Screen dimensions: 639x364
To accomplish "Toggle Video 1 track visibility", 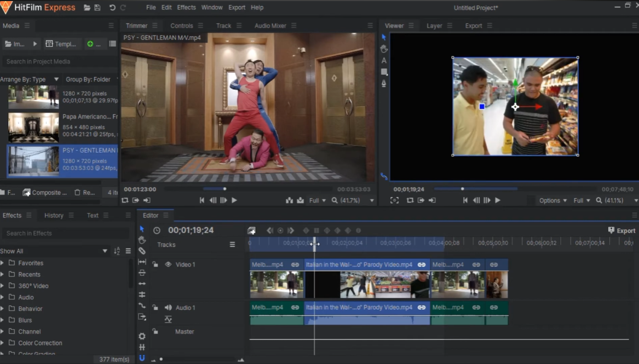I will click(x=168, y=264).
